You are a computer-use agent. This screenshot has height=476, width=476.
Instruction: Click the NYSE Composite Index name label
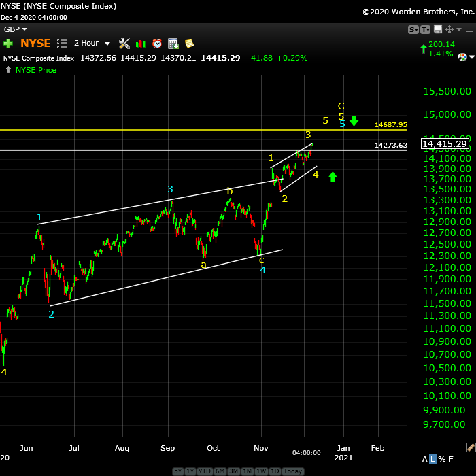[39, 58]
